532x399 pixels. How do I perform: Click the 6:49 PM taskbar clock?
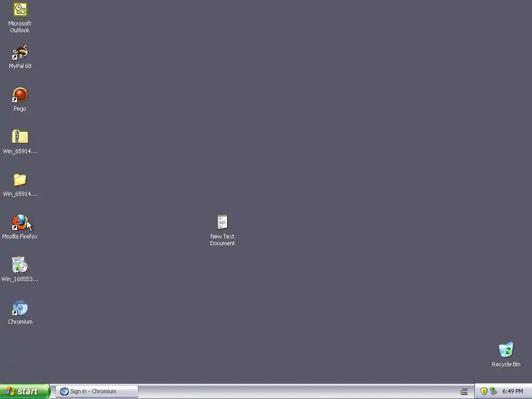[513, 391]
